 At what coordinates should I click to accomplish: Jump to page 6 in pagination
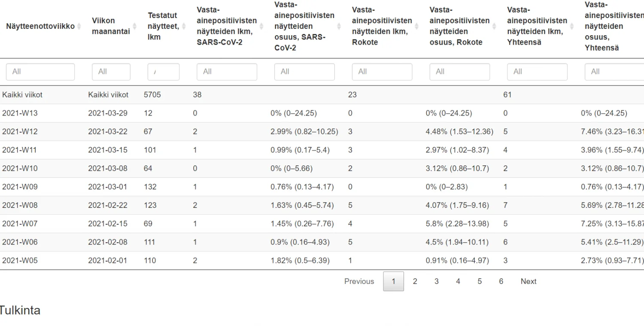(x=501, y=281)
